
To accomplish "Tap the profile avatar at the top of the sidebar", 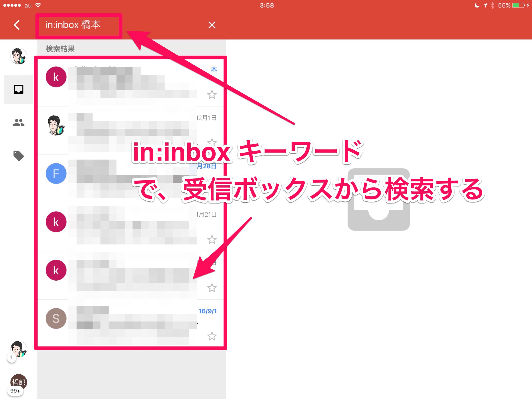I will tap(18, 56).
